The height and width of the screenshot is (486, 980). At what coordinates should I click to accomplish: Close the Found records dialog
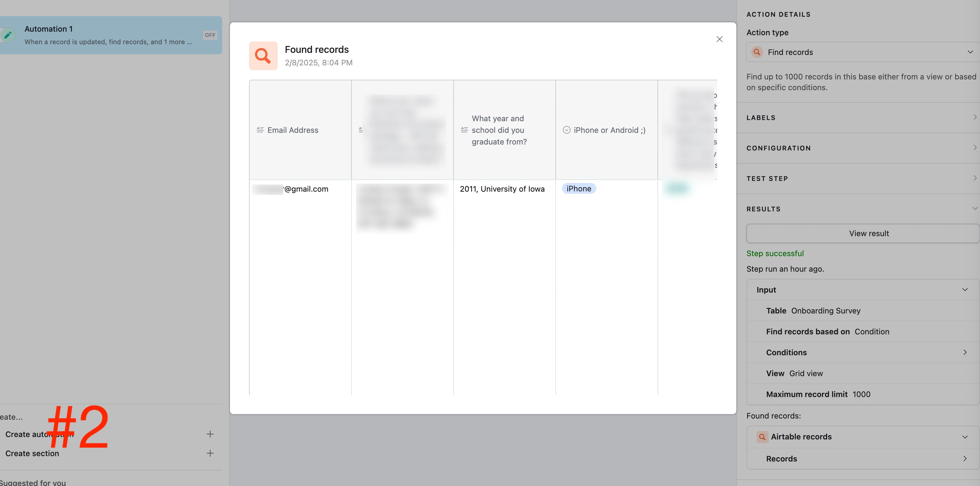tap(719, 39)
